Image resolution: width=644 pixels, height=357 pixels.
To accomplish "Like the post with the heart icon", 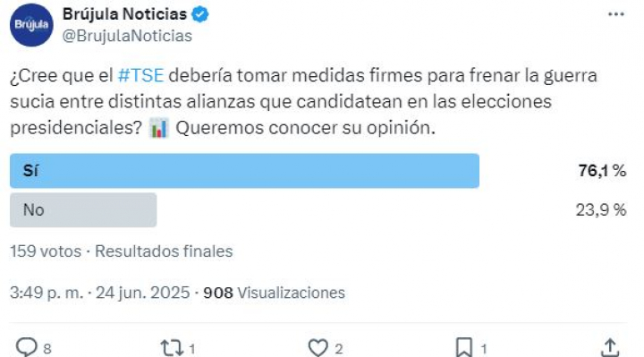I will [x=318, y=347].
